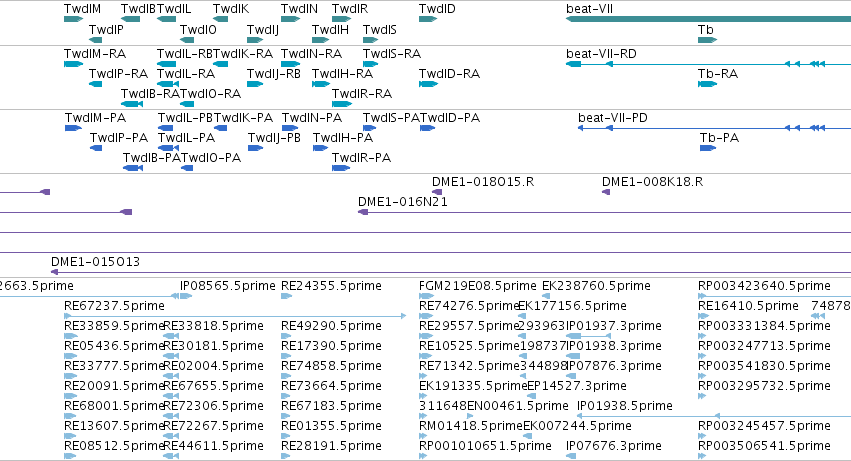
Task: Open transcript TwdlD-RA
Action: (449, 74)
